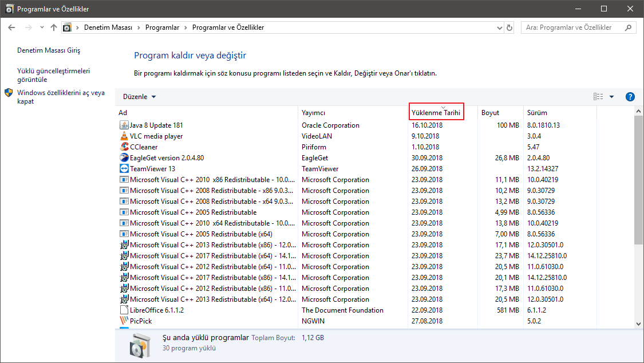This screenshot has width=644, height=363.
Task: Select Microsoft Visual C++ 2008 Redistributable x64 row
Action: [355, 201]
